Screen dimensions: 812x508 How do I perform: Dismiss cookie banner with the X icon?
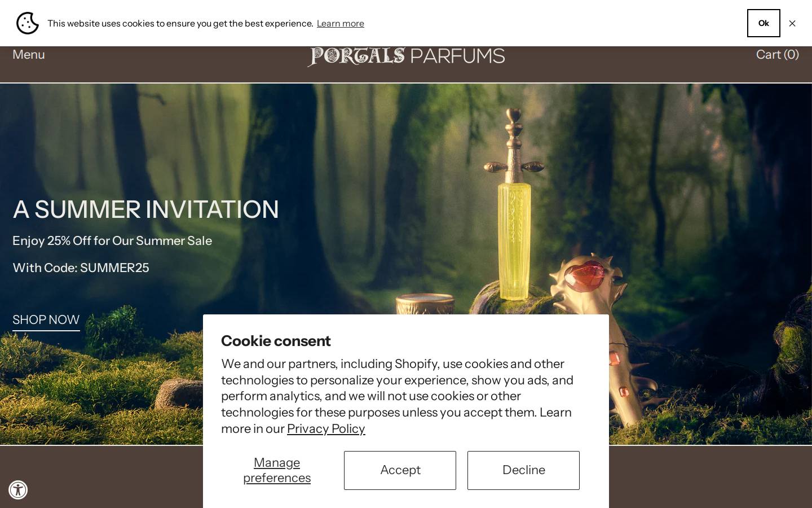pos(792,23)
